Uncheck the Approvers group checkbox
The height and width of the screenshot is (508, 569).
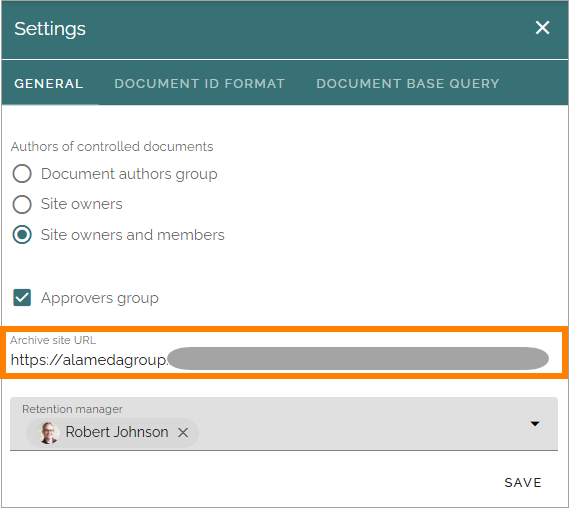click(22, 298)
